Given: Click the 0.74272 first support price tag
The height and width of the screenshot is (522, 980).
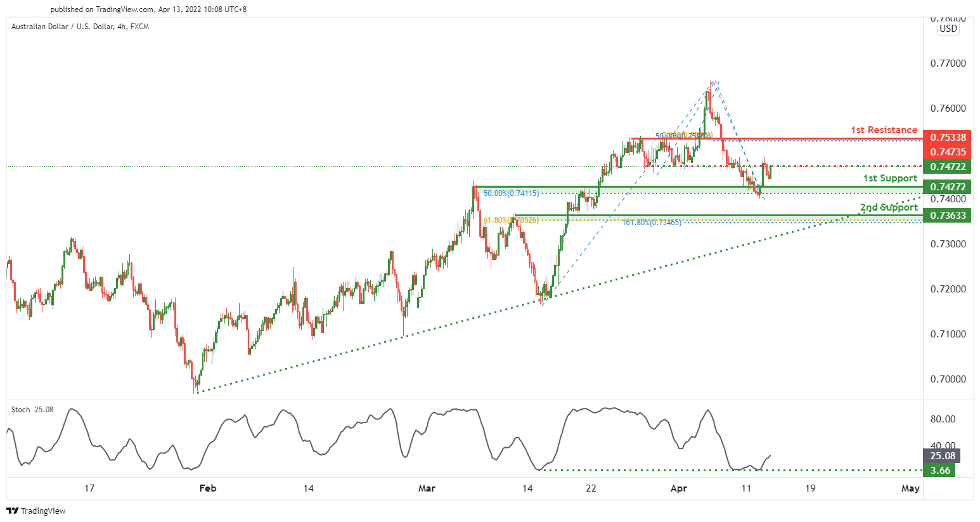Looking at the screenshot, I should click(x=948, y=187).
